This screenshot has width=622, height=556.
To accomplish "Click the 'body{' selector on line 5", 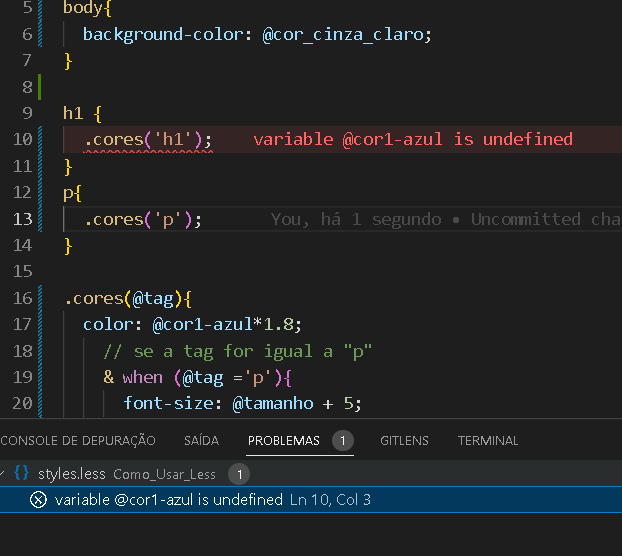I will click(x=87, y=8).
